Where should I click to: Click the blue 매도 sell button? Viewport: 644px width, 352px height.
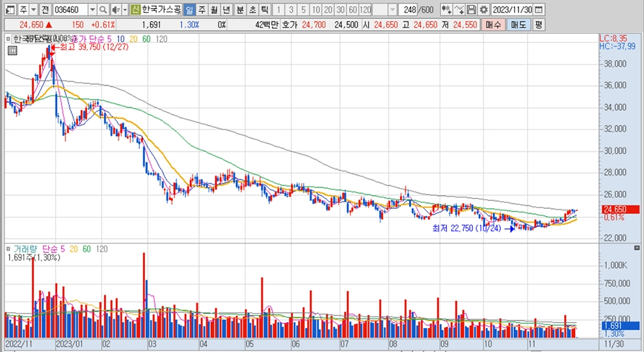coord(518,25)
